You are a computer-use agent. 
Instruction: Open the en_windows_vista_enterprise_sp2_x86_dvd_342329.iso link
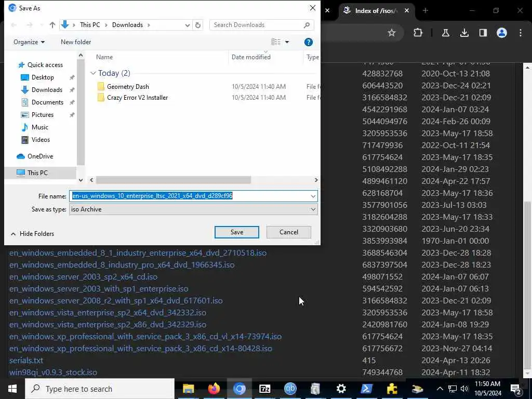[108, 325]
